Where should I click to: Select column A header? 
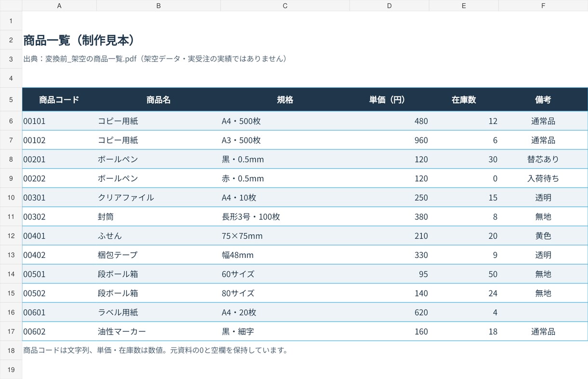[x=59, y=6]
